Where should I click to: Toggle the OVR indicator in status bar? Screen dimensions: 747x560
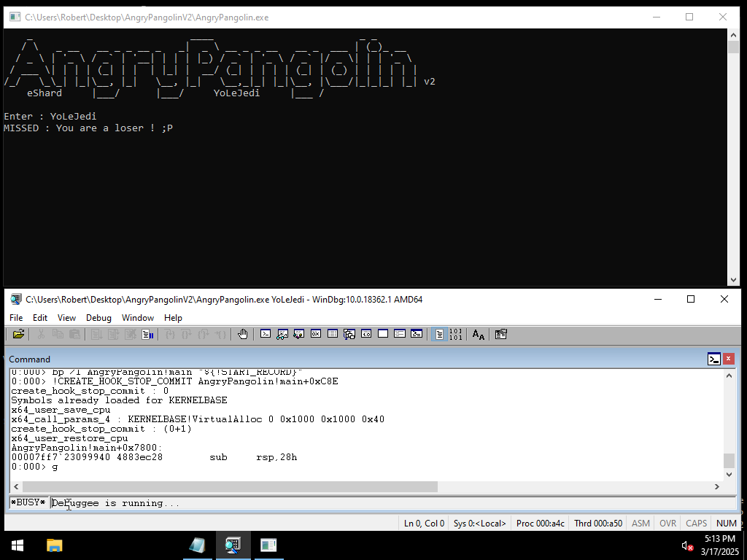pos(667,523)
